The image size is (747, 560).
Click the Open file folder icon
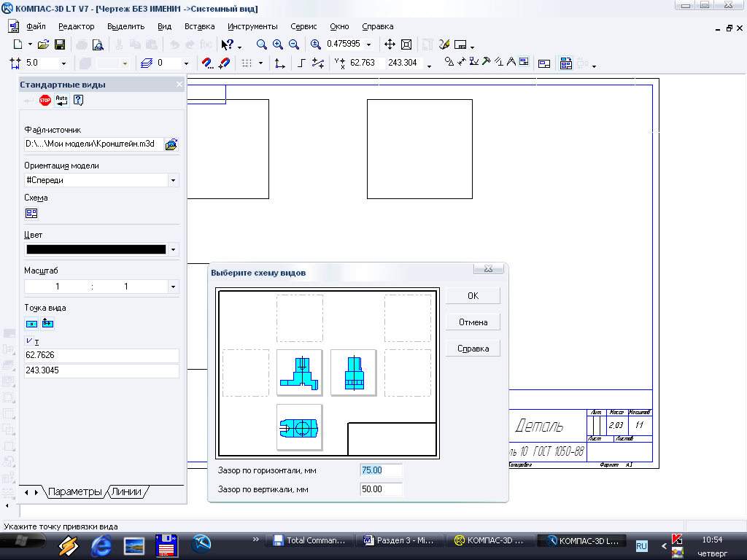coord(43,44)
